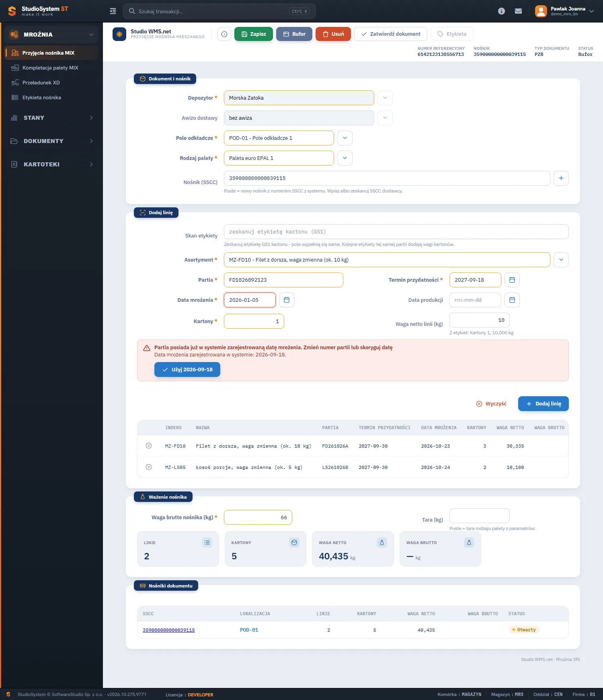Expand the STANY menu section

click(51, 118)
